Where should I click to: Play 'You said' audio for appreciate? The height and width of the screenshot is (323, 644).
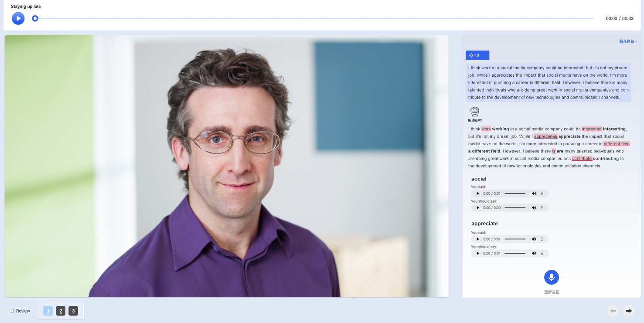coord(478,239)
